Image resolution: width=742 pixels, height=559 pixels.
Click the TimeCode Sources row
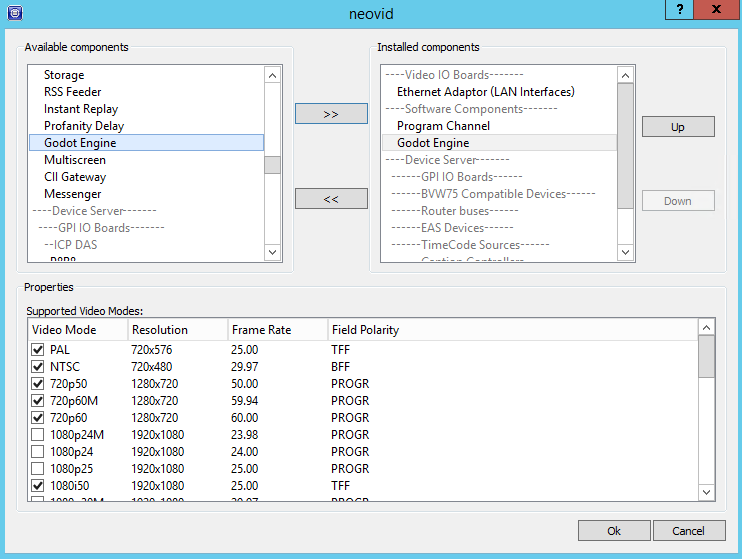click(x=499, y=245)
